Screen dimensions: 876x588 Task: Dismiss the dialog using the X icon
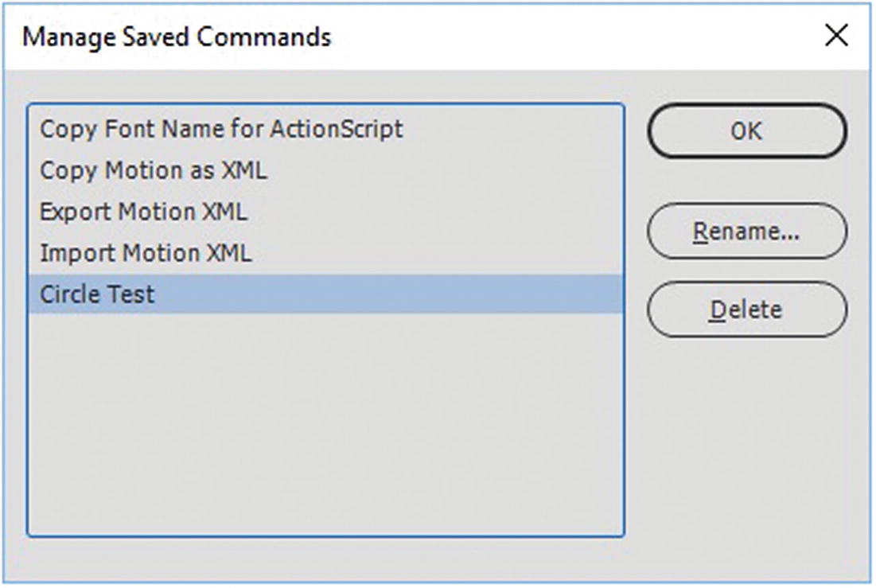click(836, 36)
